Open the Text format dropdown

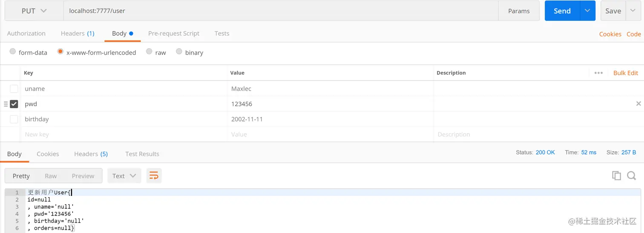click(124, 175)
